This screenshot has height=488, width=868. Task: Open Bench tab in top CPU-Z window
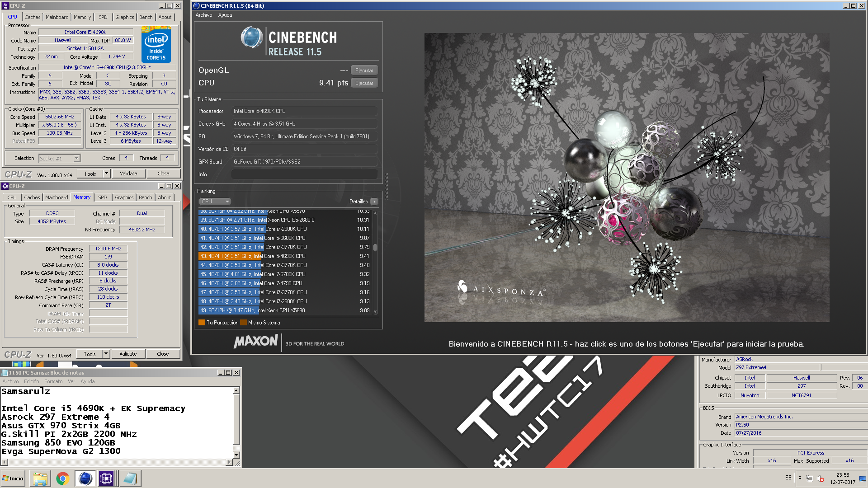[146, 17]
